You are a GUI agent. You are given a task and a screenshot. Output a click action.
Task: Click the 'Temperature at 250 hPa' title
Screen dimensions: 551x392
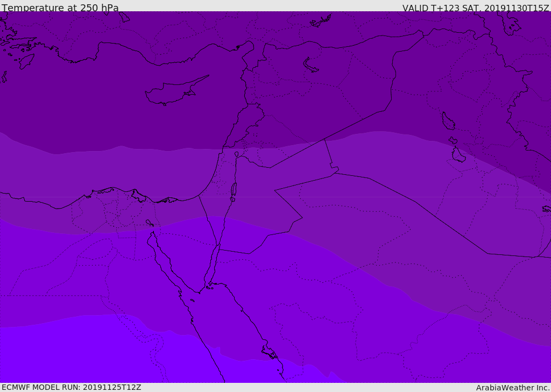pos(60,8)
